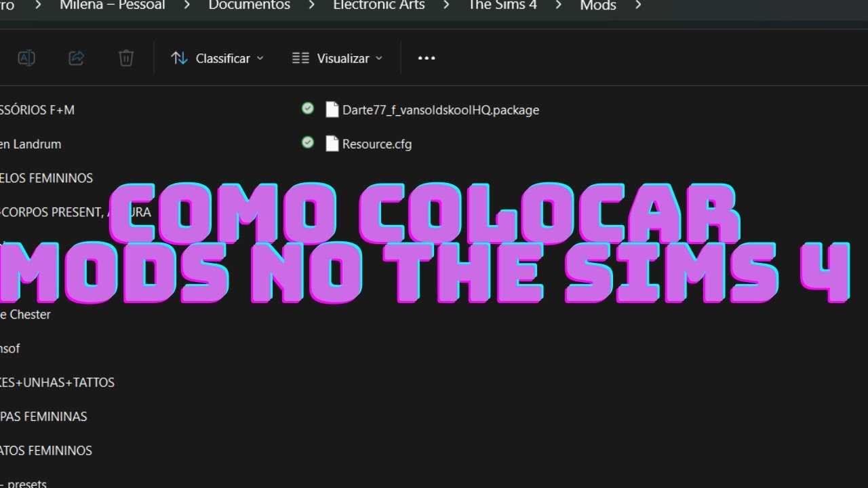The image size is (868, 488).
Task: Click the file icon of Resource.cfg
Action: point(332,144)
